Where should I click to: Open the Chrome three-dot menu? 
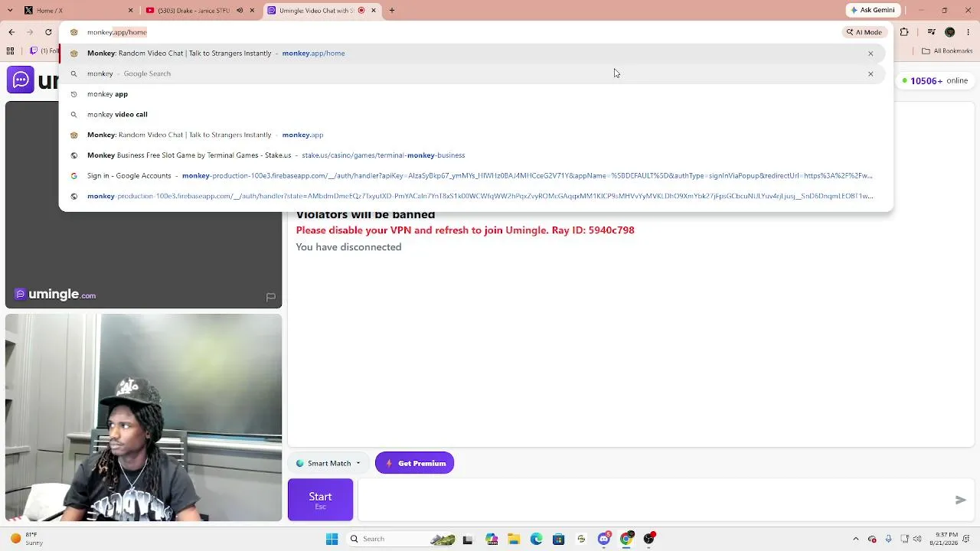pyautogui.click(x=969, y=32)
